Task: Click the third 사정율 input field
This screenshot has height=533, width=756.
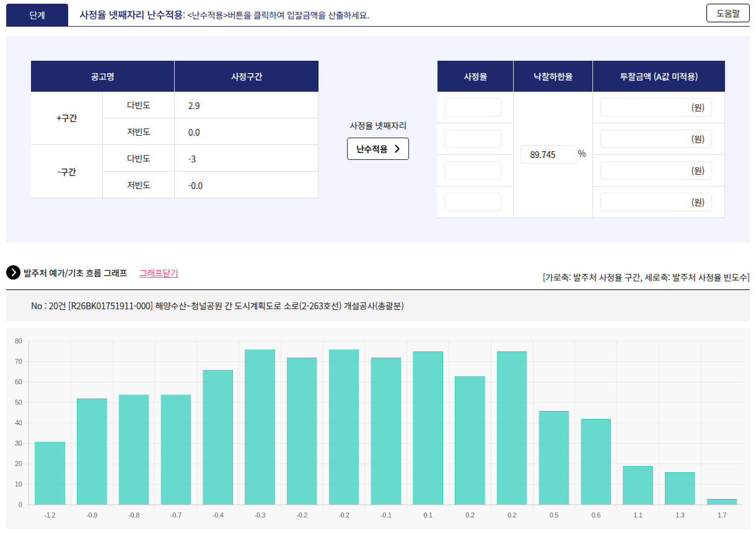Action: click(473, 170)
